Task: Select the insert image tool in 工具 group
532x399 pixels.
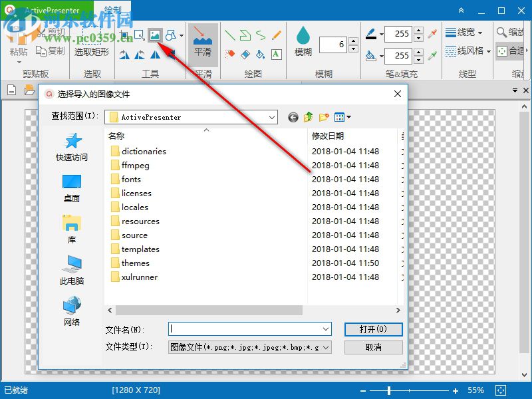Action: point(155,35)
